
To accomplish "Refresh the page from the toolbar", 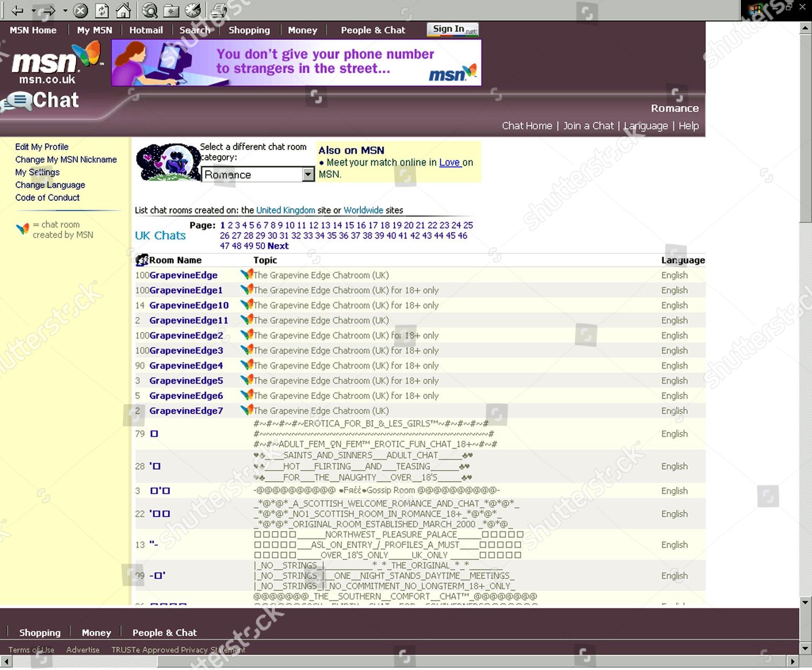I will point(102,10).
